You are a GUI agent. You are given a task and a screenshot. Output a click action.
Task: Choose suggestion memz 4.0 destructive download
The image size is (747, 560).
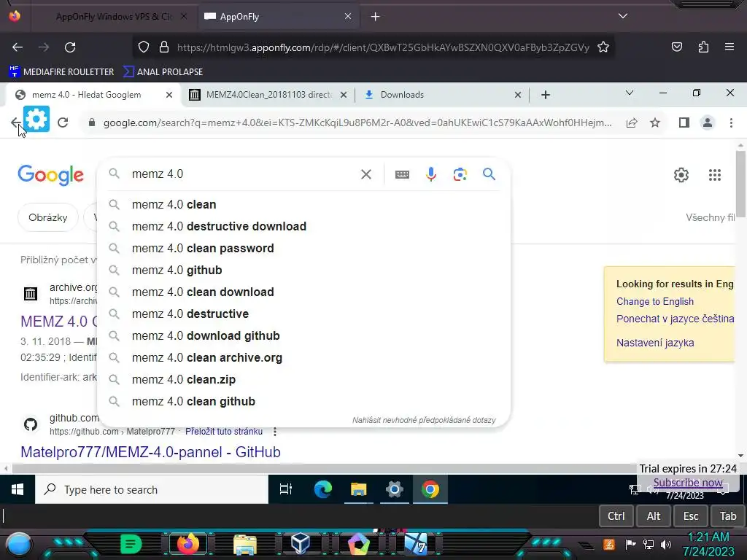[304, 226]
